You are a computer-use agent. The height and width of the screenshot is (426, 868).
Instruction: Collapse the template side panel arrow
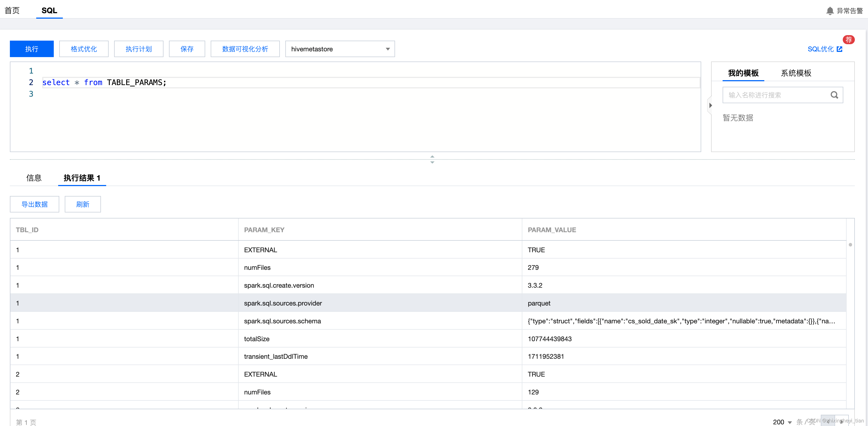(x=710, y=105)
